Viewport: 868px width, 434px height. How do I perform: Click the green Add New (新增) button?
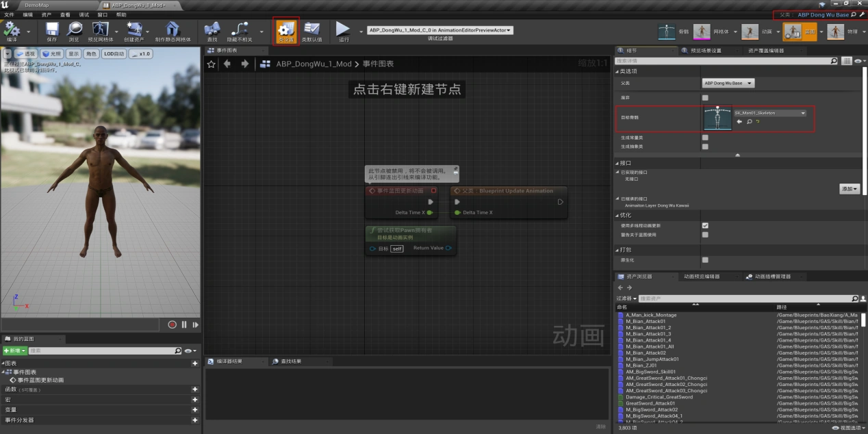15,350
